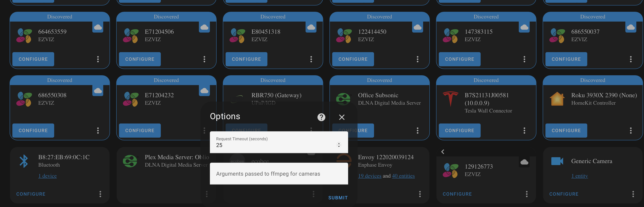Open the 1 device link under Bluetooth
The width and height of the screenshot is (644, 207).
(47, 176)
